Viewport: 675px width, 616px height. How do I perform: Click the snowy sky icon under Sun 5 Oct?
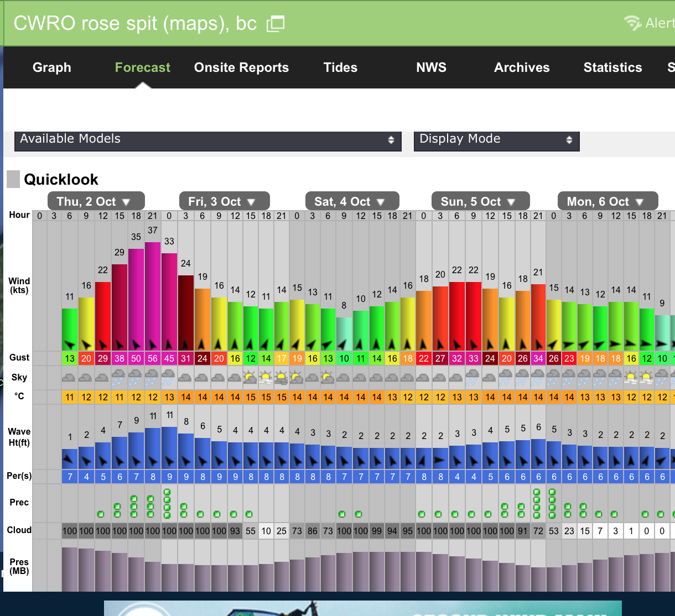coord(473,378)
